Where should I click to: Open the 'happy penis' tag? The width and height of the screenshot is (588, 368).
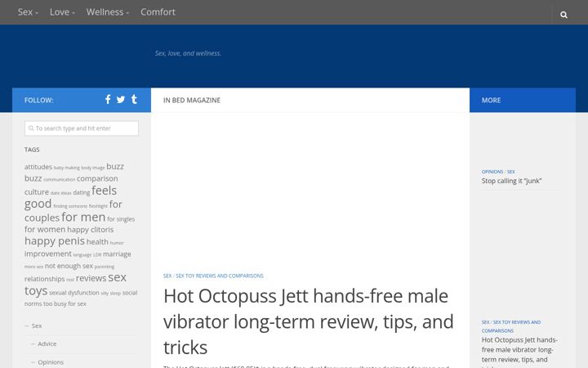[55, 241]
